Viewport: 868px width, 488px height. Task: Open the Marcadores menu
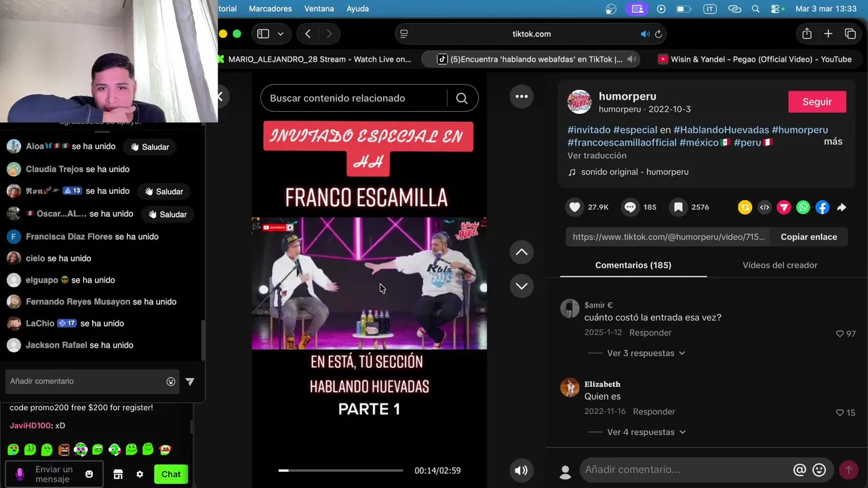click(270, 9)
